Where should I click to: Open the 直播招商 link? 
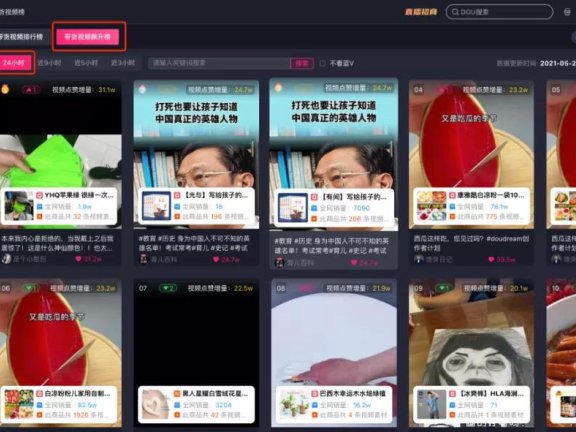[x=421, y=12]
